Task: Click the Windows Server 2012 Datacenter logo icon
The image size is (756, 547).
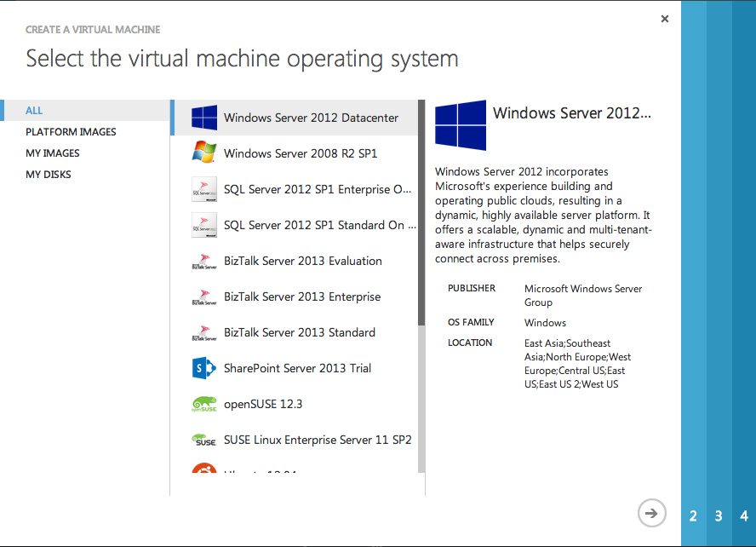Action: [x=204, y=118]
